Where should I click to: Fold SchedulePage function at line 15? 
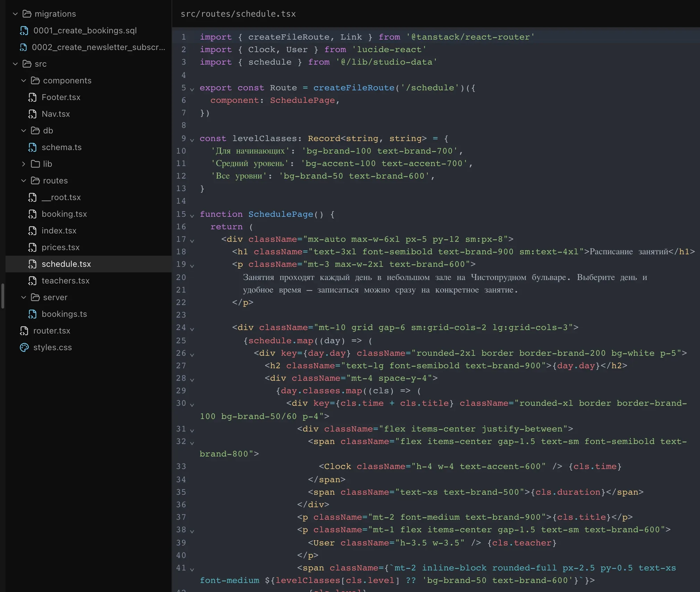(192, 216)
